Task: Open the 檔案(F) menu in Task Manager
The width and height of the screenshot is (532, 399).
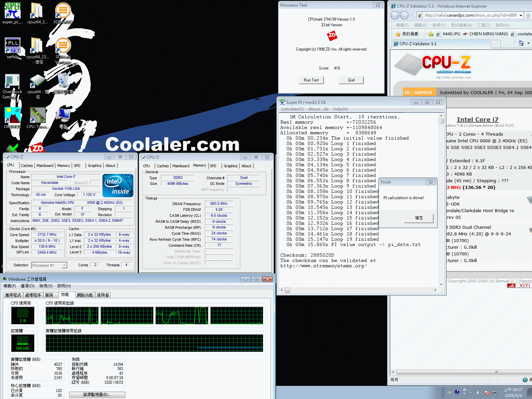Action: click(x=10, y=286)
